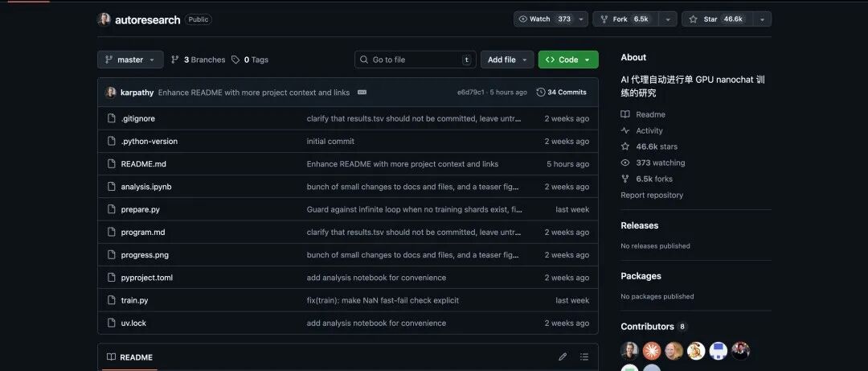Open the 34 Commits history
This screenshot has width=868, height=371.
tap(561, 93)
